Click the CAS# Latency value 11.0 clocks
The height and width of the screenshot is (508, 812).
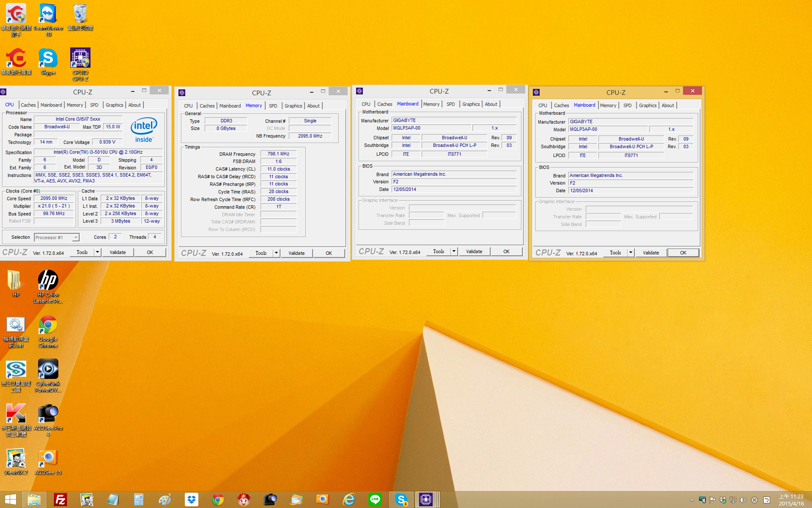click(278, 169)
